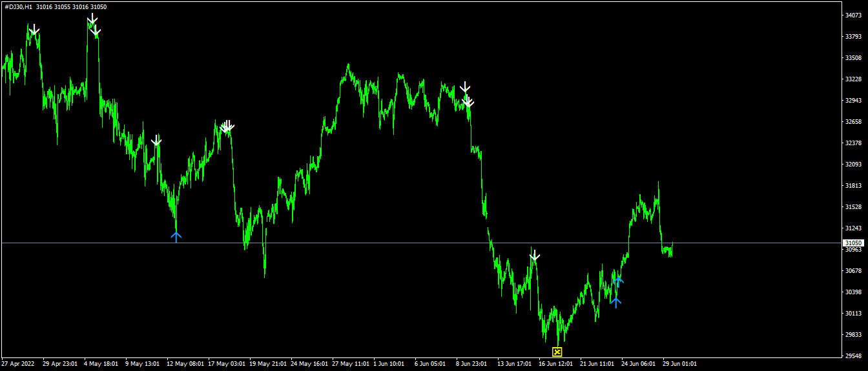Click the 17 May 03:01 time label

pyautogui.click(x=227, y=363)
